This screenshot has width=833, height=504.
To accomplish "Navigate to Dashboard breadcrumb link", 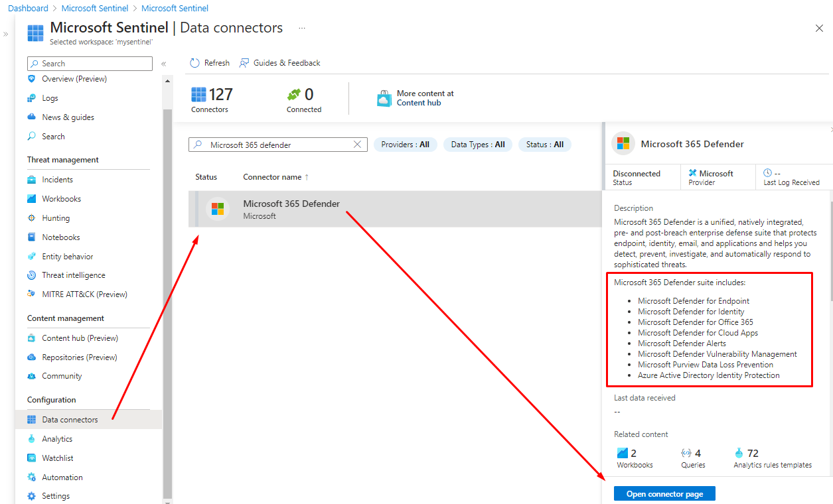I will click(x=28, y=9).
